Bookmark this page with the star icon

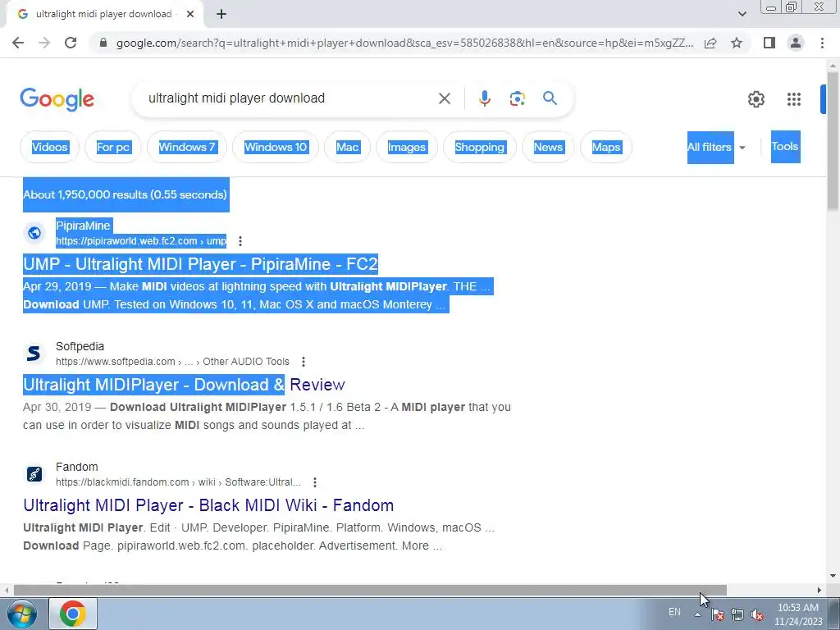pyautogui.click(x=737, y=43)
